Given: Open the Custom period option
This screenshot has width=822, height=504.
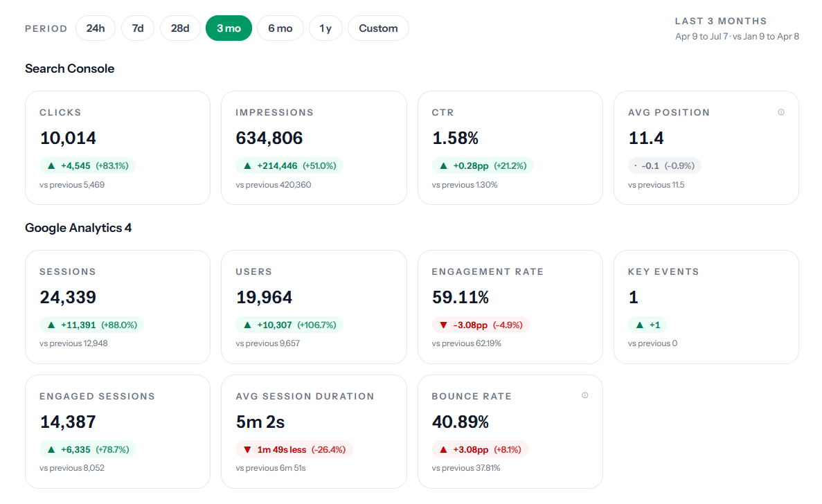Looking at the screenshot, I should tap(378, 28).
